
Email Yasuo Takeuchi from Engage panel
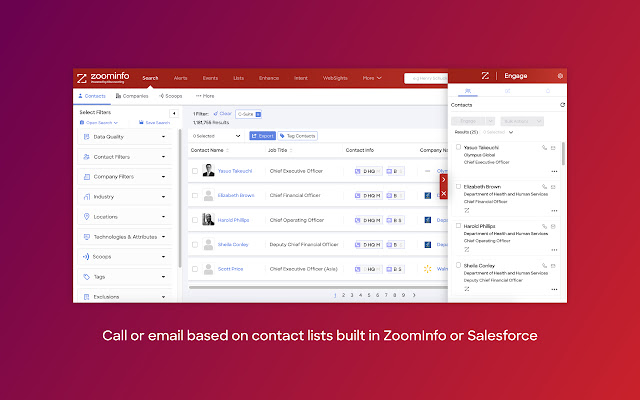[x=553, y=148]
